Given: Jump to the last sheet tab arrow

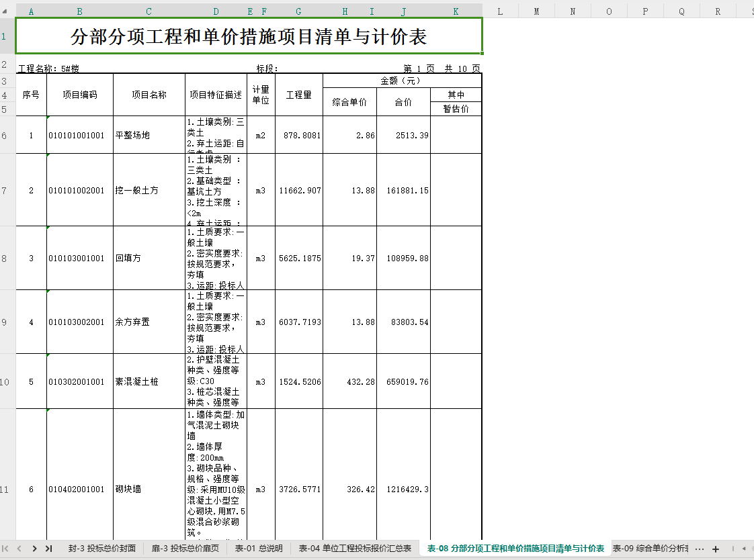Looking at the screenshot, I should click(x=48, y=549).
